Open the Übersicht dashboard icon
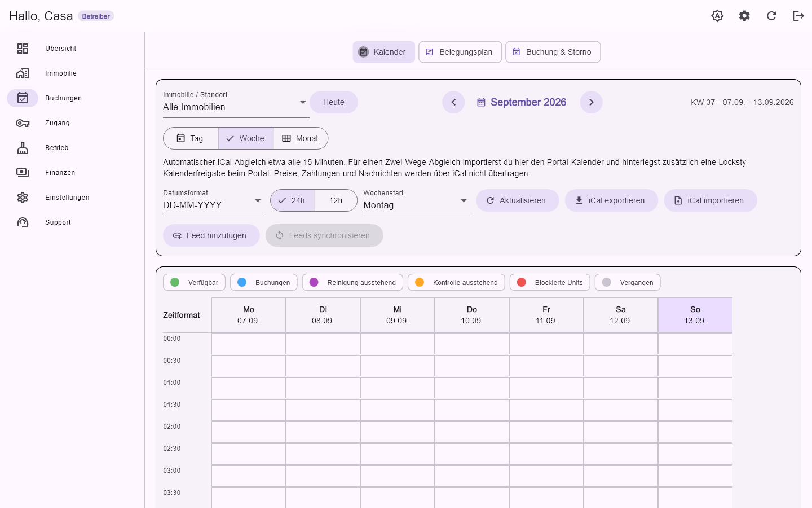 pos(23,49)
